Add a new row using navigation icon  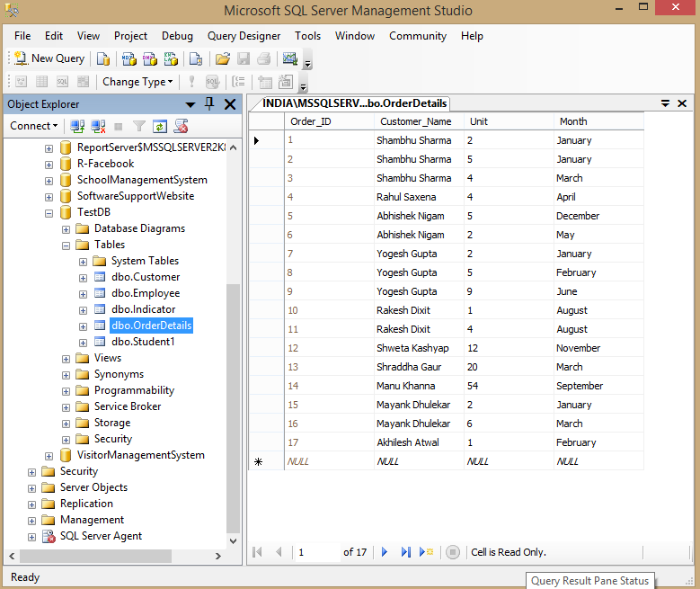[x=426, y=552]
